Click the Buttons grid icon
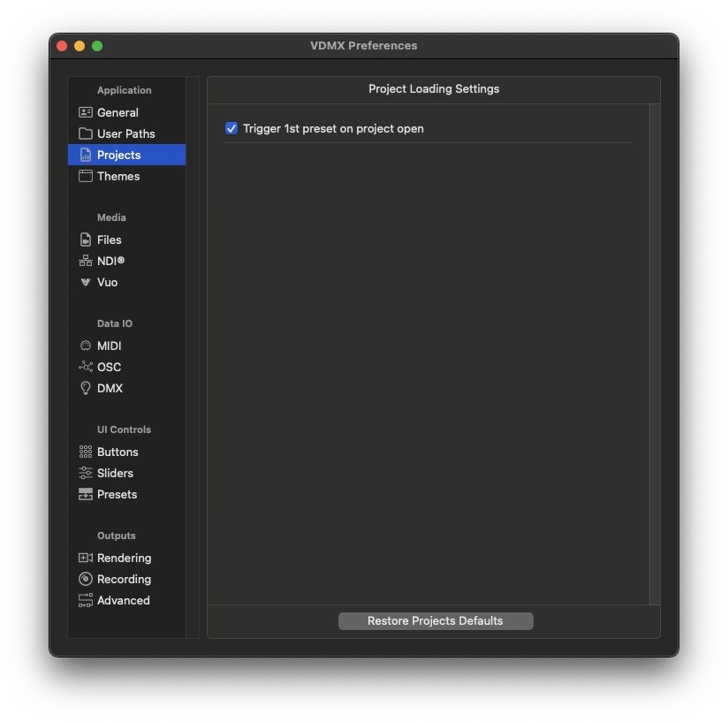 pos(86,452)
